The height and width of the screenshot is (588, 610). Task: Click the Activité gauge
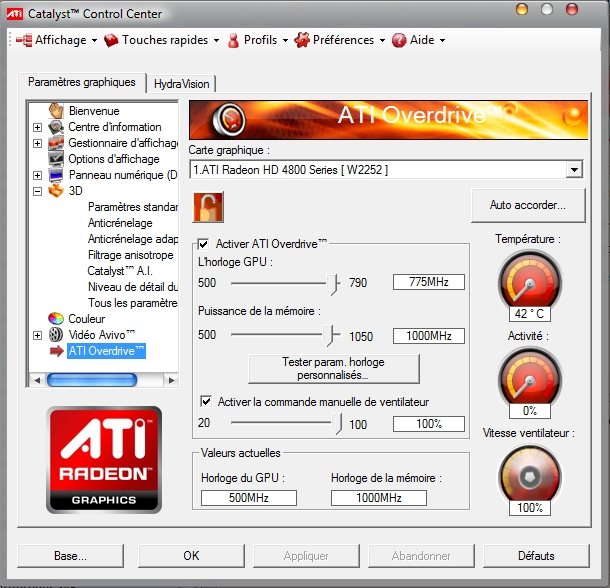click(530, 379)
